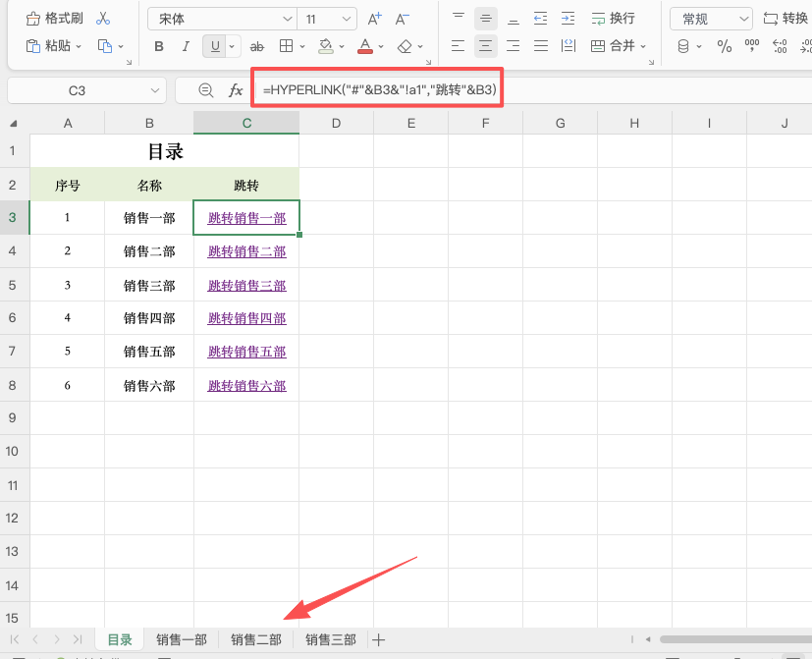The width and height of the screenshot is (812, 659).
Task: Toggle Strikethrough formatting
Action: (x=257, y=46)
